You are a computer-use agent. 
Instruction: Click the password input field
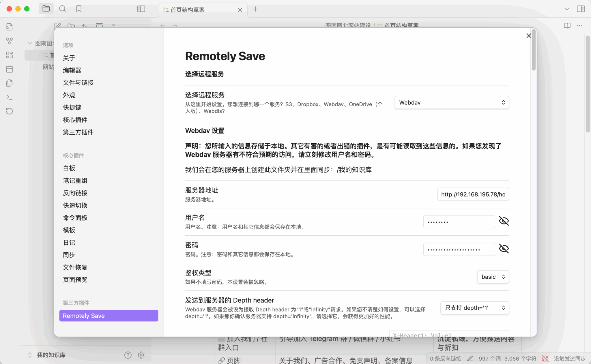click(x=459, y=249)
